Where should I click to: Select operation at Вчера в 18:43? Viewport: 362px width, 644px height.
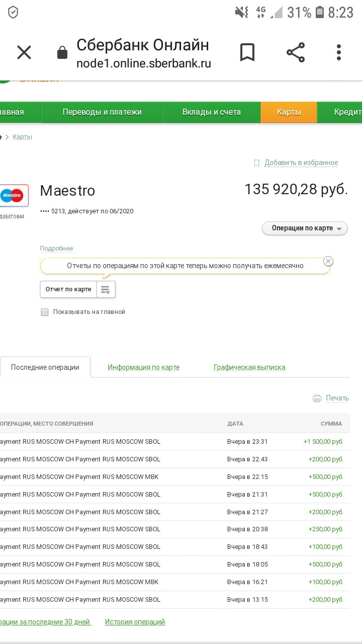pos(174,547)
